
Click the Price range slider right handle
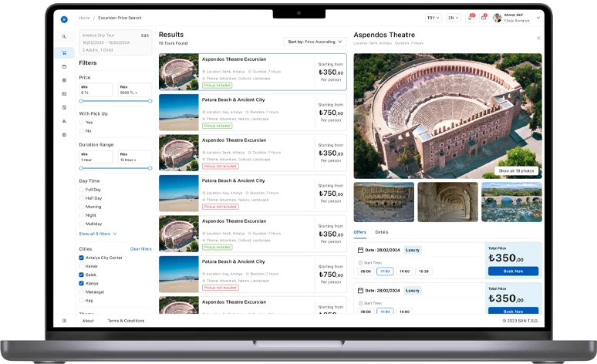point(150,100)
